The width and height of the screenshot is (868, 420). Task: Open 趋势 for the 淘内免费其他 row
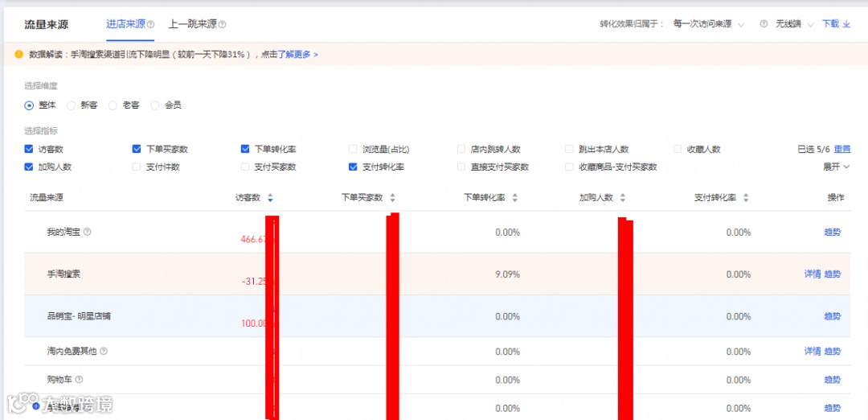[x=833, y=352]
